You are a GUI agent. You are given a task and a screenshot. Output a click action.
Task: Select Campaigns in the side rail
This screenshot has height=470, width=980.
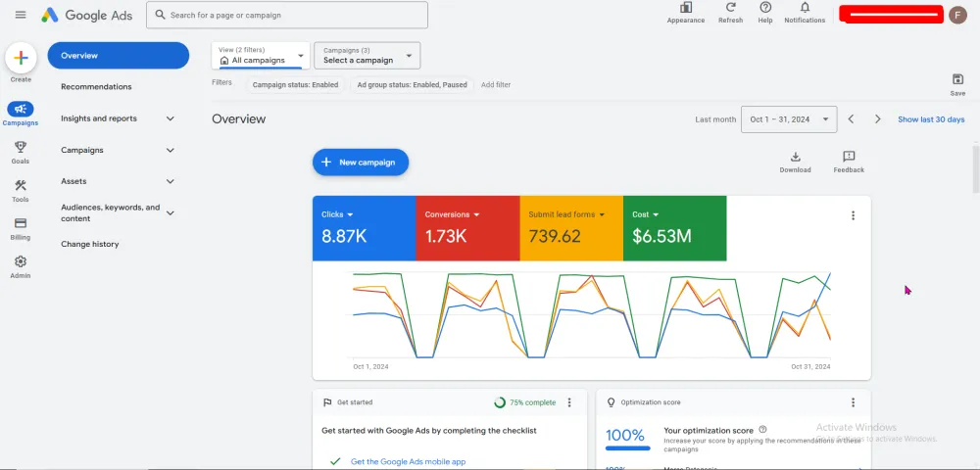pyautogui.click(x=21, y=114)
